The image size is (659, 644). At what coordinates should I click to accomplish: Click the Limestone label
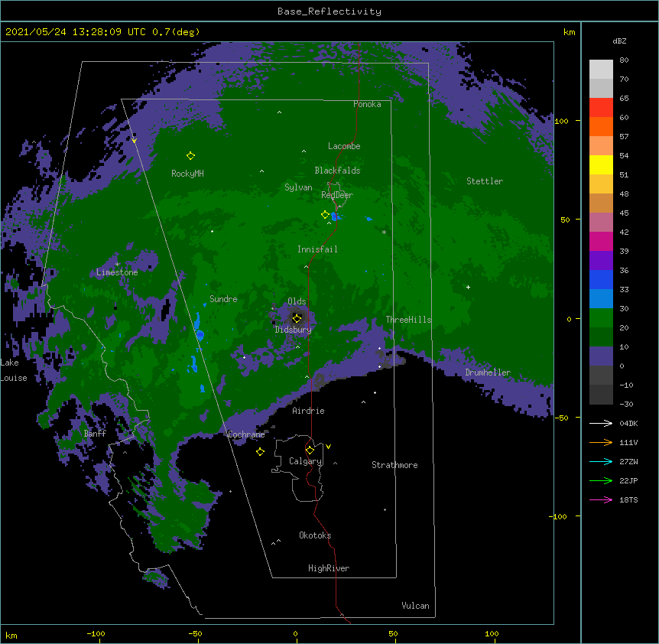coord(117,272)
